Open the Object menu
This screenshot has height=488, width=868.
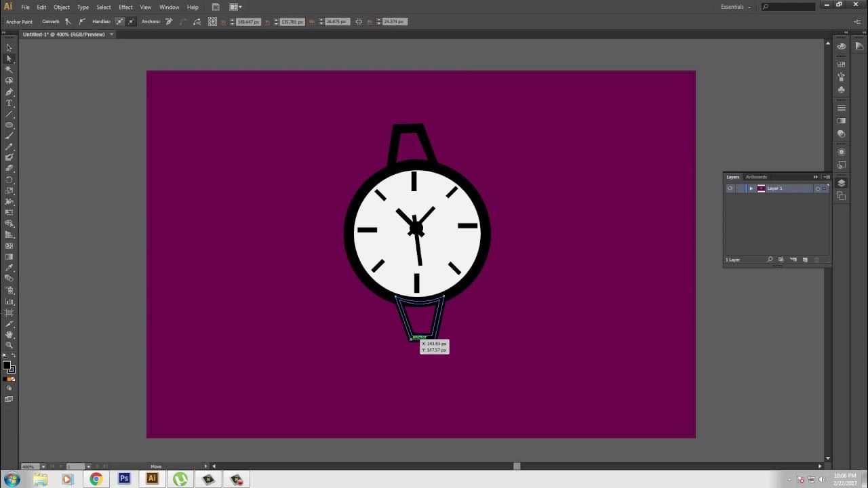pyautogui.click(x=62, y=7)
